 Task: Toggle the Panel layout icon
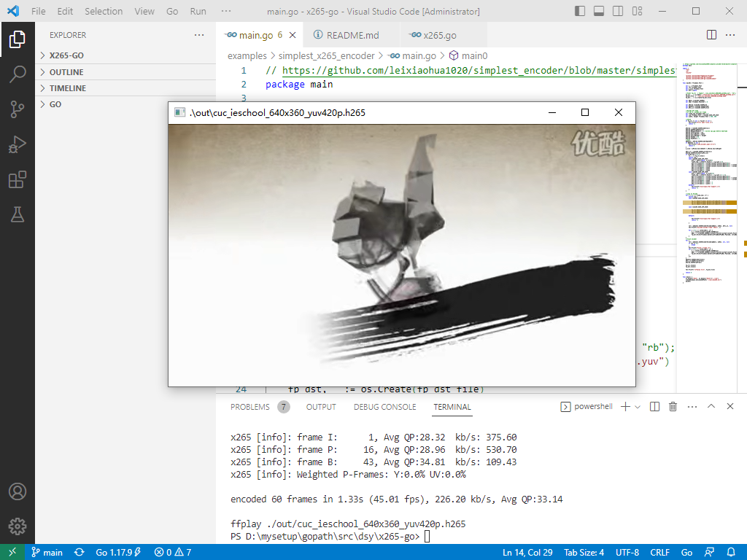(x=599, y=11)
